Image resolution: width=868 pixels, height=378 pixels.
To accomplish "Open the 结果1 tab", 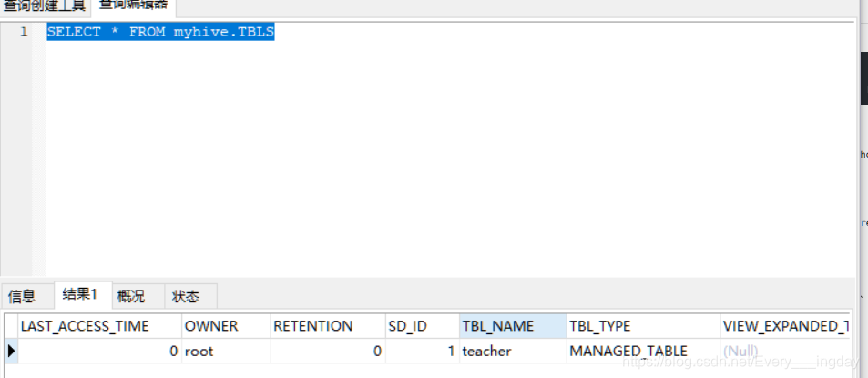I will [83, 295].
